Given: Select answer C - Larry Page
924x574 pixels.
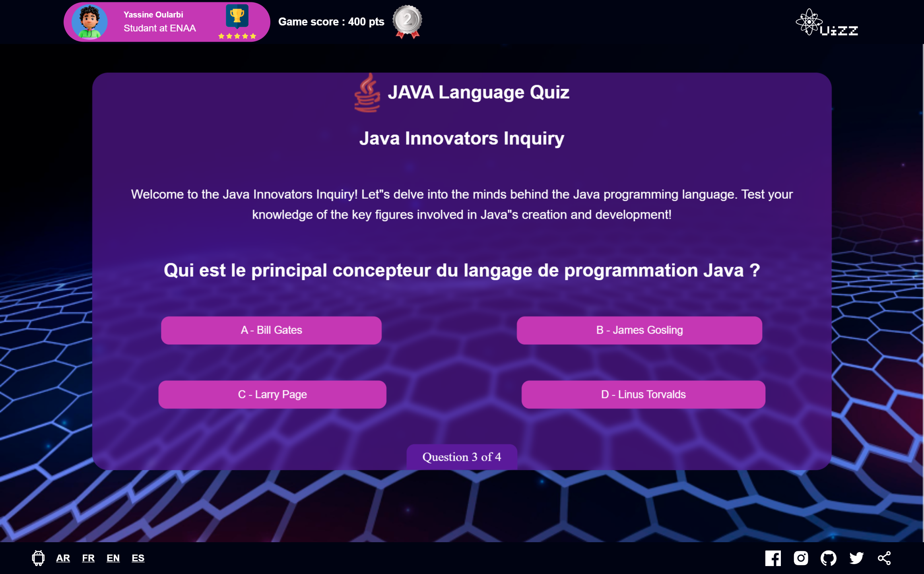Looking at the screenshot, I should coord(271,394).
